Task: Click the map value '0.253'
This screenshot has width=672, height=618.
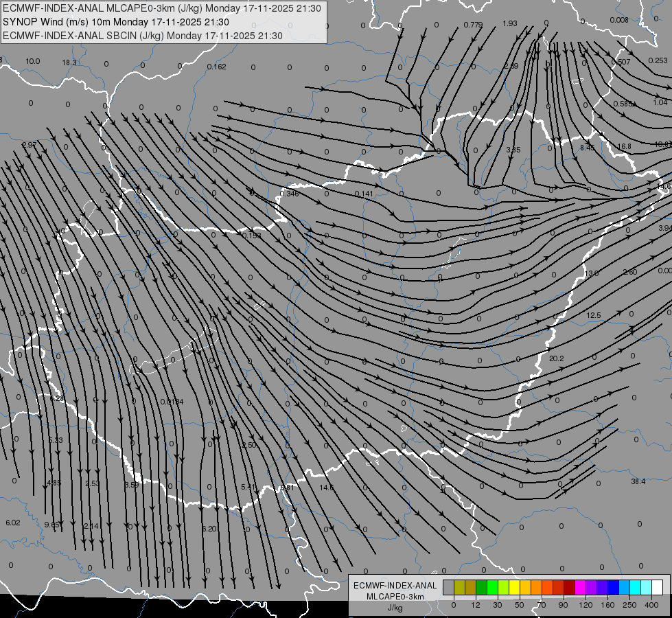Action: (658, 61)
